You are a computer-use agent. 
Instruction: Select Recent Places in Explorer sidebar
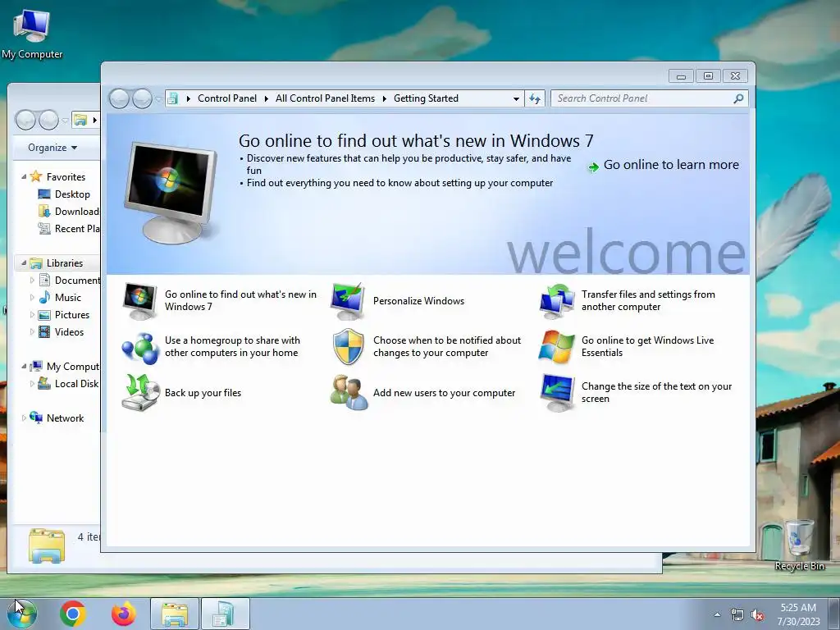69,228
